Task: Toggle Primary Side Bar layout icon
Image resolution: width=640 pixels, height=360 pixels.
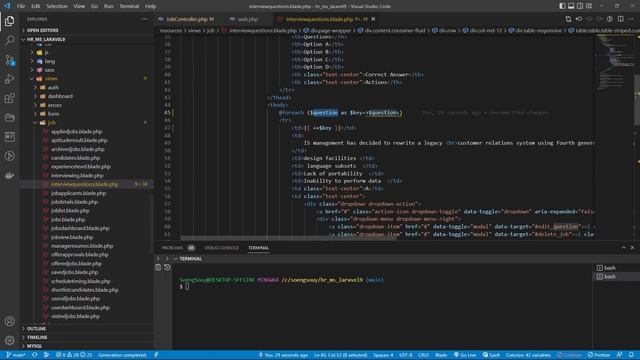Action: 562,6
